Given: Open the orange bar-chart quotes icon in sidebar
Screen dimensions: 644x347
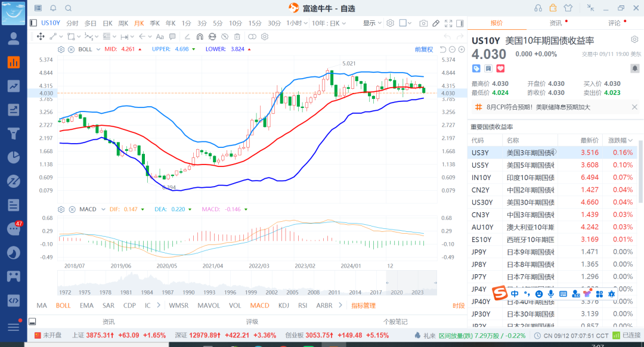Looking at the screenshot, I should (x=14, y=63).
